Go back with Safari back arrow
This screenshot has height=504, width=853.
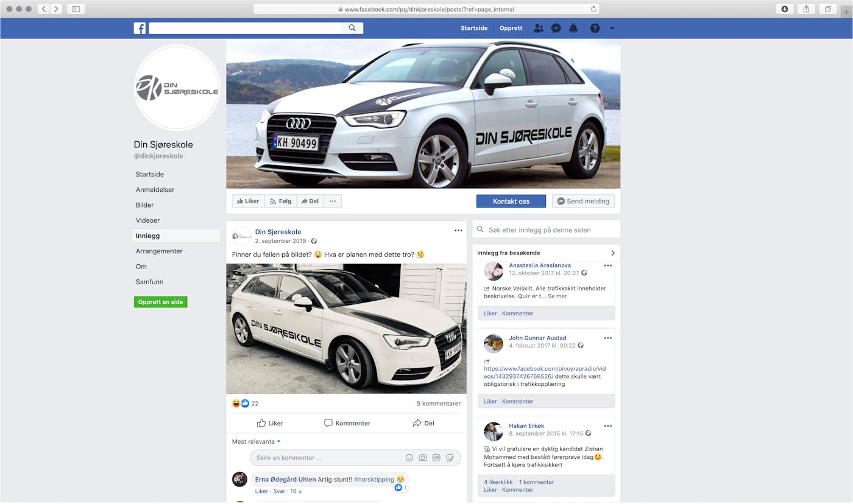coord(44,9)
